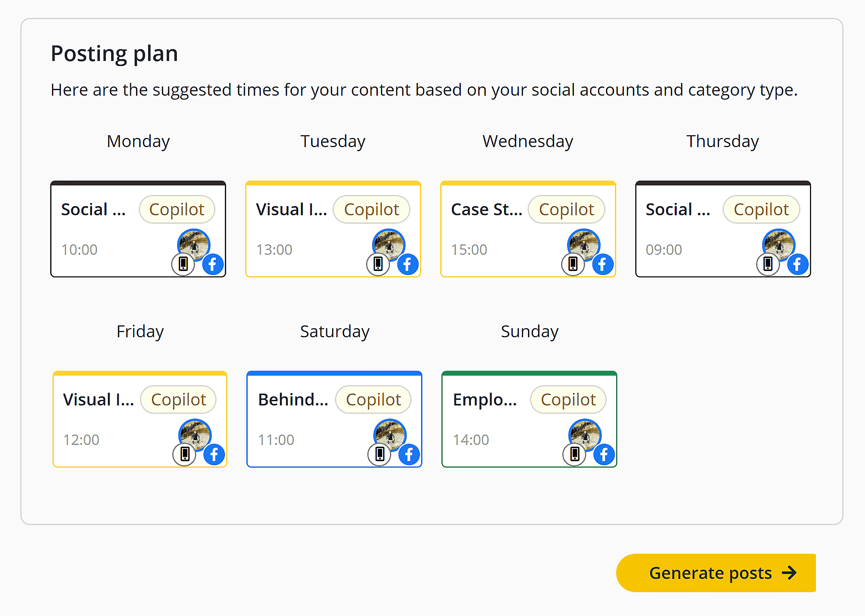This screenshot has width=865, height=616.
Task: Click the Facebook icon on Monday's post card
Action: click(x=212, y=264)
